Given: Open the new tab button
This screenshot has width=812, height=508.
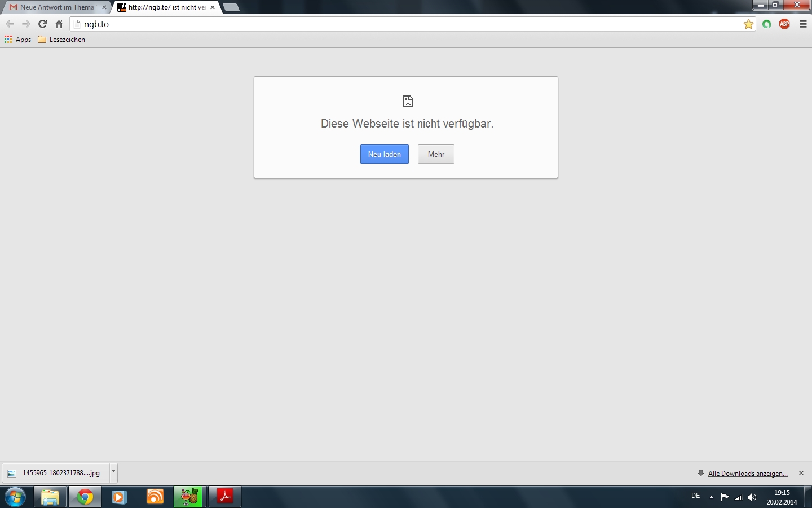Looking at the screenshot, I should tap(231, 7).
